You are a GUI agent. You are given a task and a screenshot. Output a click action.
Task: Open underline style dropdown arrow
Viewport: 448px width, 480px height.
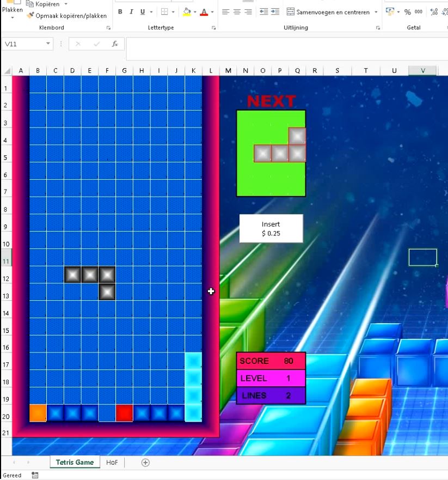(151, 12)
